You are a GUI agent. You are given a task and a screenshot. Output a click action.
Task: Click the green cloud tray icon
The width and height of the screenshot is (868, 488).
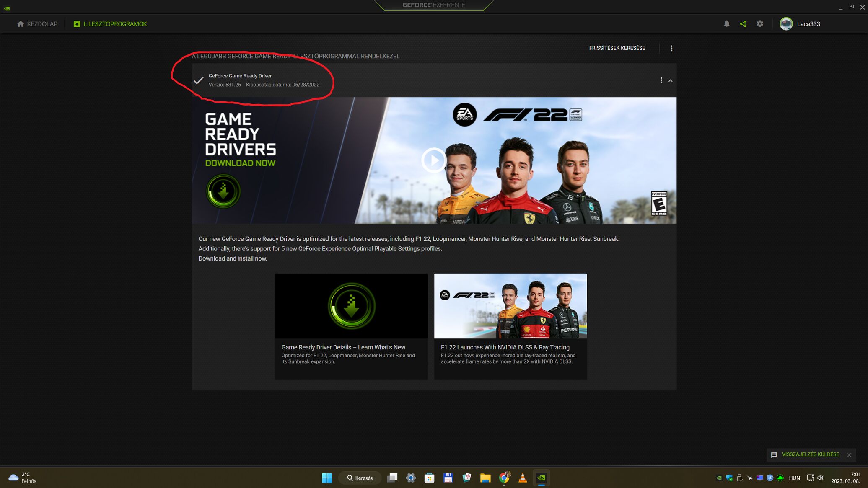tap(780, 478)
